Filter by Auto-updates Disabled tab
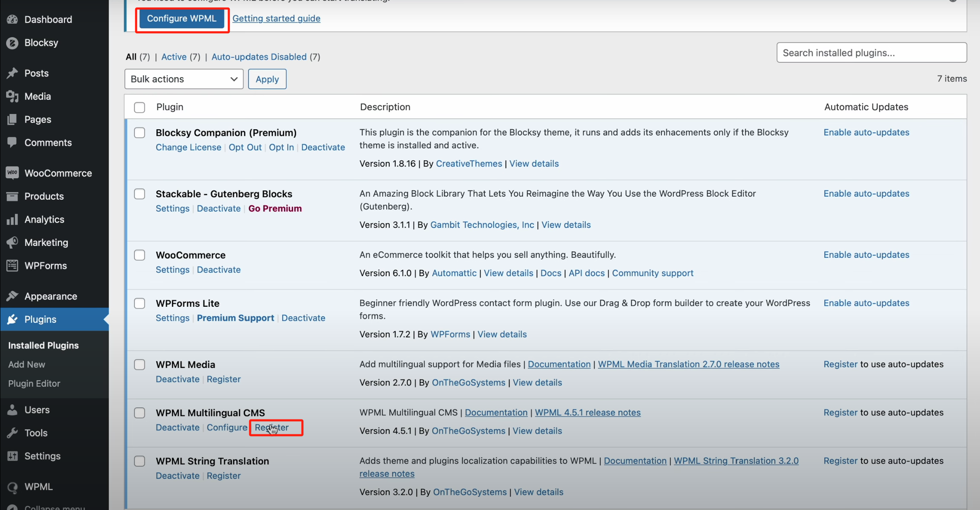Image resolution: width=980 pixels, height=510 pixels. point(259,57)
